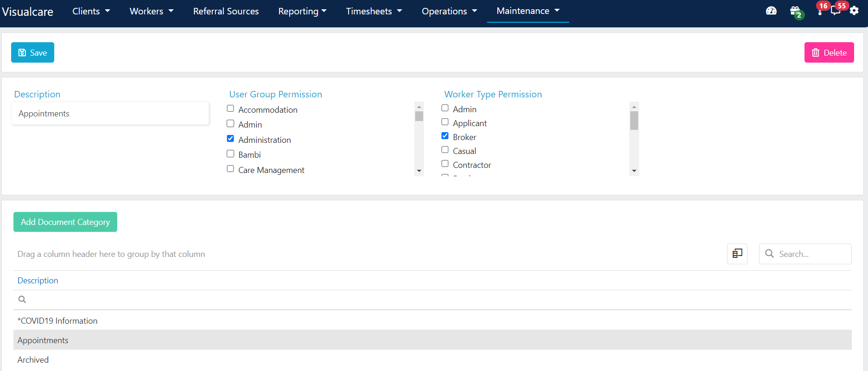Select the *COVID19 Information row
Image resolution: width=868 pixels, height=371 pixels.
(x=432, y=320)
